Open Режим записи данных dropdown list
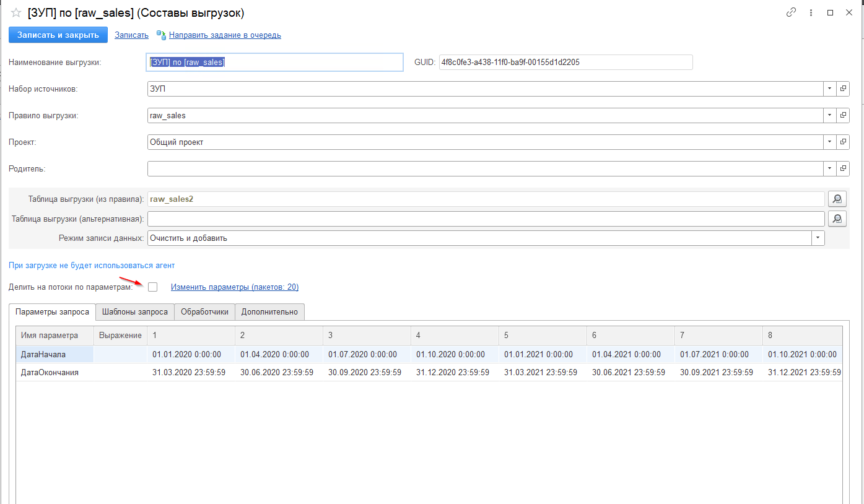Screen dimensions: 864x504 tap(818, 238)
